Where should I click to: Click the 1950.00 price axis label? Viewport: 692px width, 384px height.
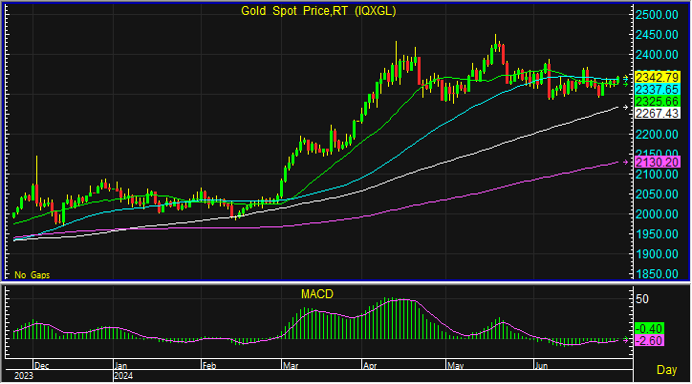click(x=657, y=234)
